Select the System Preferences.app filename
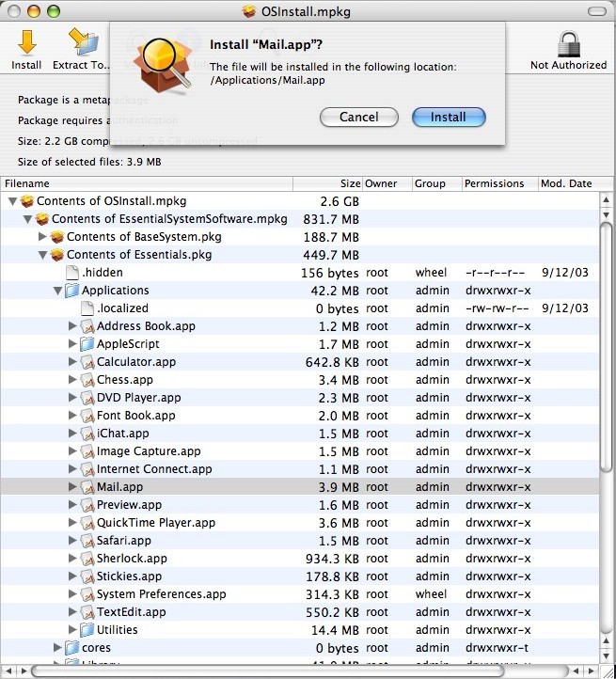Viewport: 616px width, 679px height. point(161,594)
